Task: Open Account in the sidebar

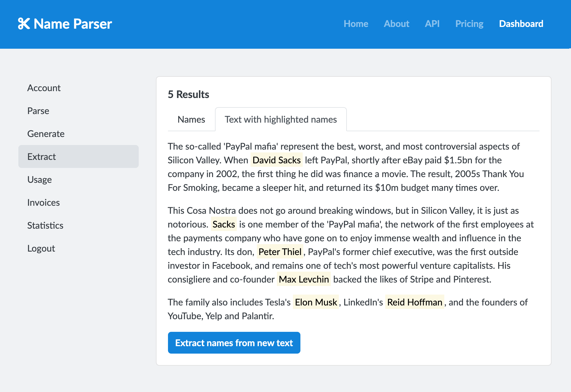Action: tap(79, 88)
